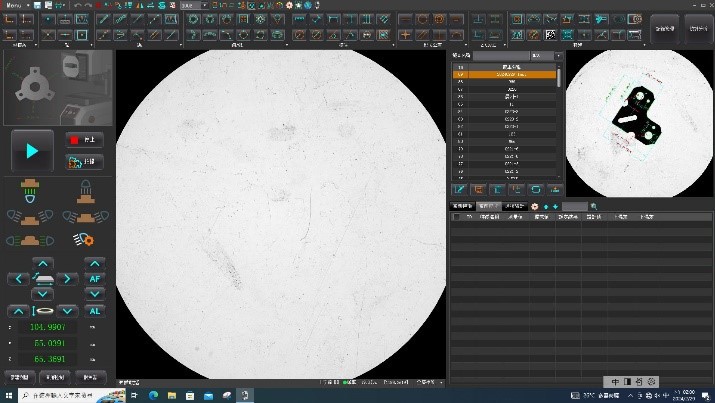Select the orange highlighted list row
The image size is (715, 403).
(x=505, y=74)
